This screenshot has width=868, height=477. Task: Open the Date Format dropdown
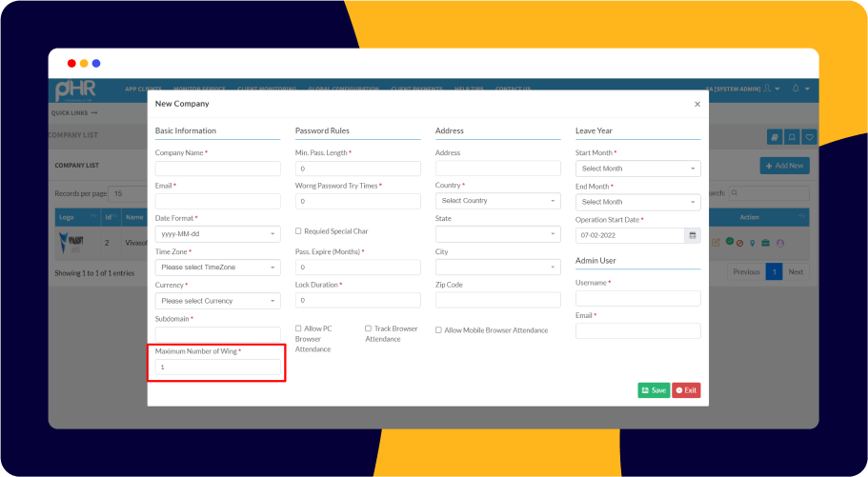(x=217, y=234)
